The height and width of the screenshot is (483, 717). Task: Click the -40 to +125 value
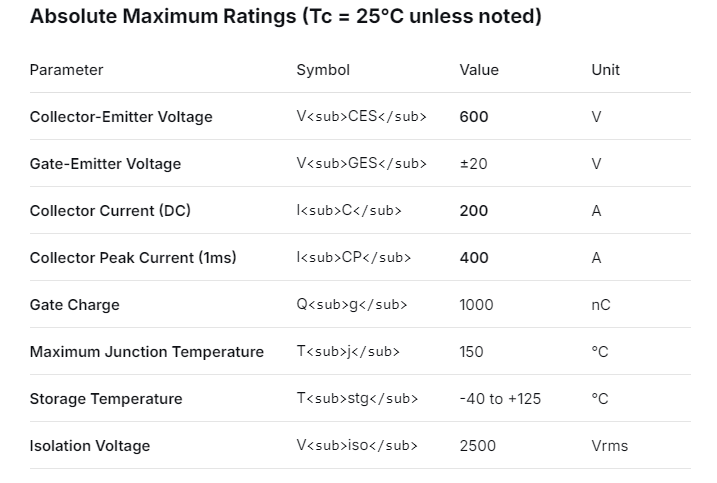(x=500, y=399)
